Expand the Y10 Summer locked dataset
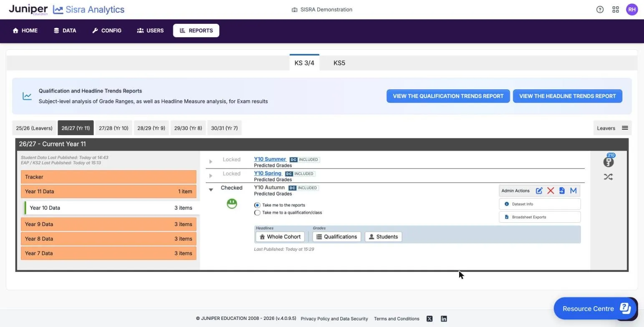The width and height of the screenshot is (644, 327). point(211,161)
